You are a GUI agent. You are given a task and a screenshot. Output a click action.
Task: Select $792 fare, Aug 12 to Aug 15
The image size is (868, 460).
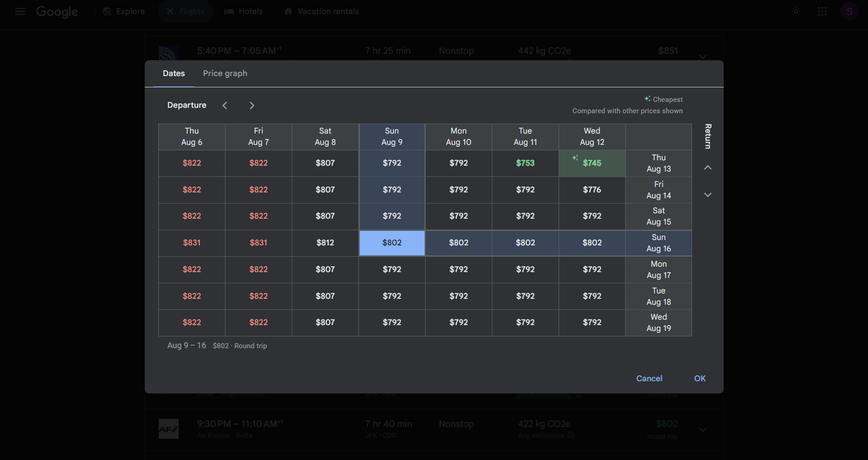[x=592, y=216]
